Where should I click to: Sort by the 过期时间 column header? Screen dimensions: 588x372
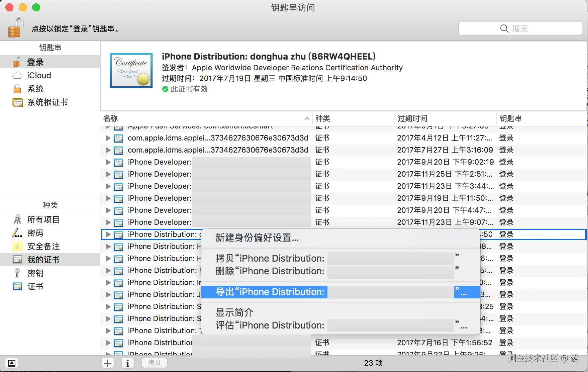point(446,118)
